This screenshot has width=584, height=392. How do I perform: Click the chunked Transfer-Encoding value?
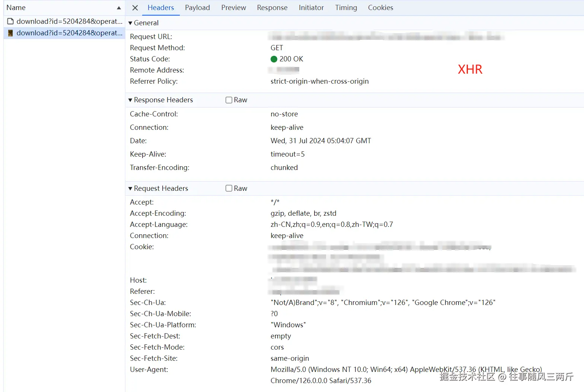coord(284,168)
